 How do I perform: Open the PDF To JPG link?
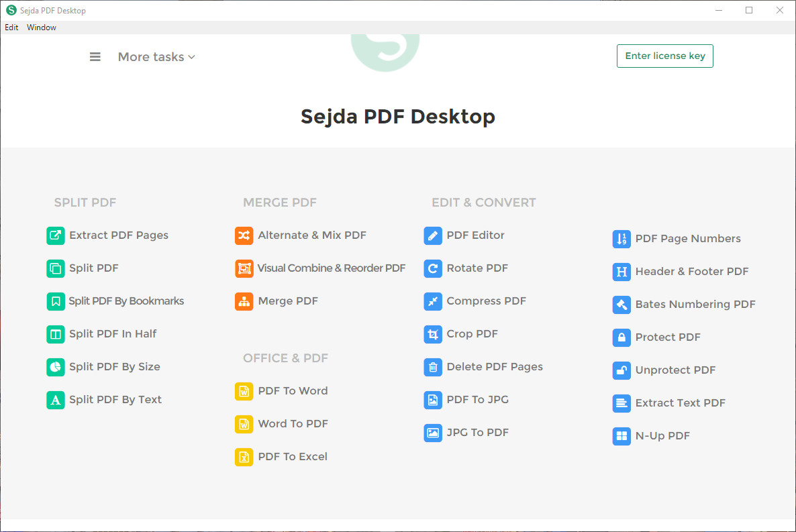(x=478, y=400)
